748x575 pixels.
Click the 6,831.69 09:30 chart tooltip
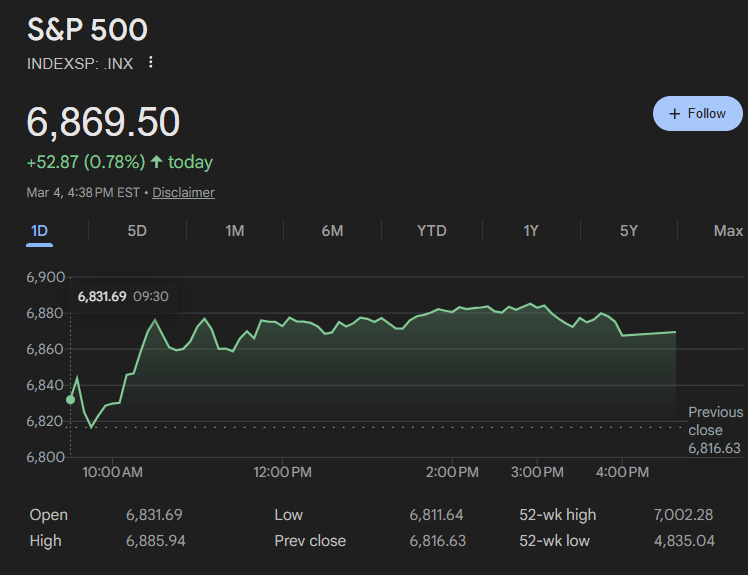(123, 296)
